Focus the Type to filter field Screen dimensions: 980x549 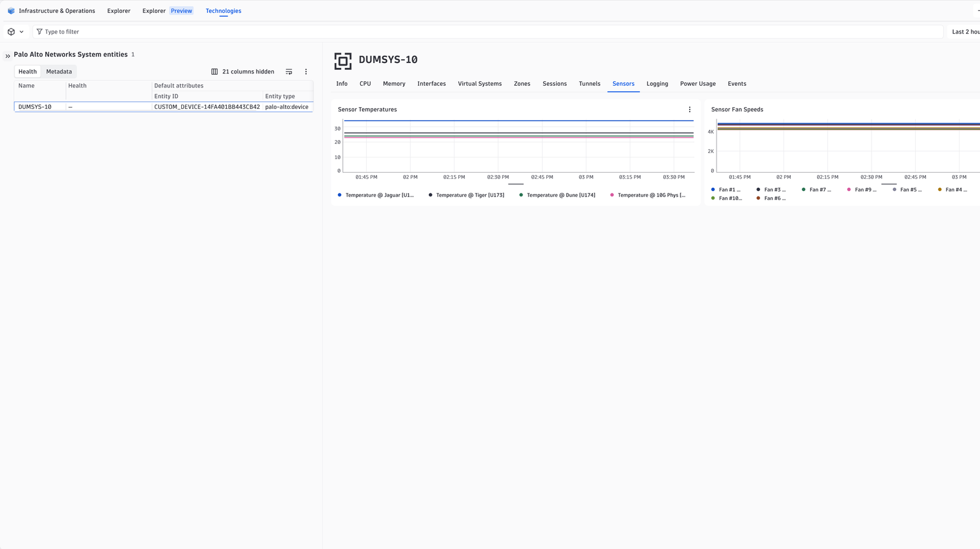[x=488, y=32]
